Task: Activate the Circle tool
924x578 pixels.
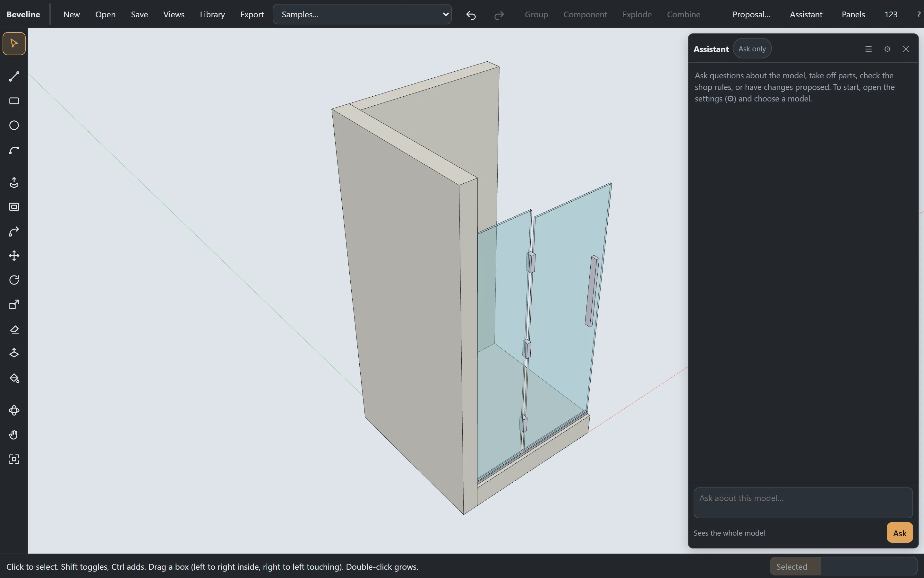Action: click(x=14, y=125)
